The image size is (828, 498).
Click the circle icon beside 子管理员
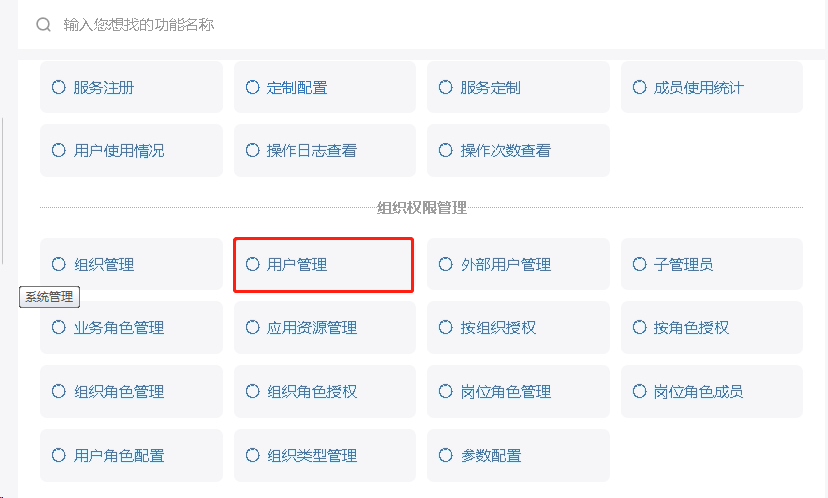(x=639, y=264)
